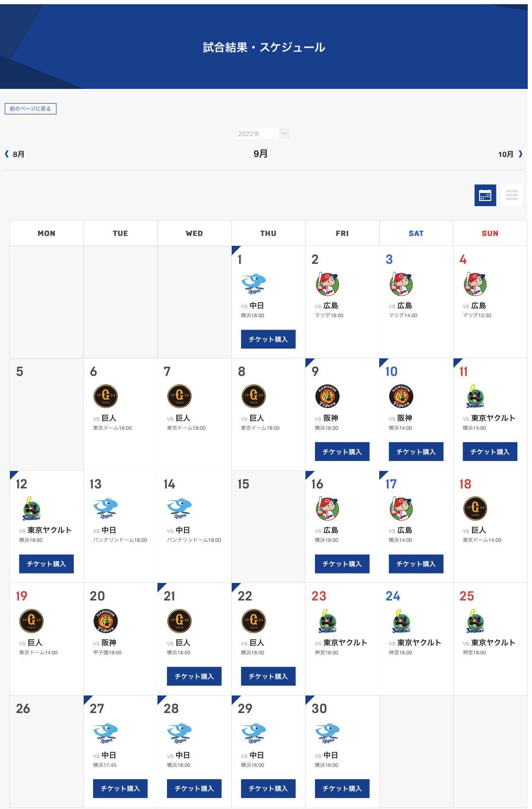Image resolution: width=532 pixels, height=809 pixels.
Task: Click Hanshin Tigers logo on September 9
Action: pyautogui.click(x=327, y=396)
